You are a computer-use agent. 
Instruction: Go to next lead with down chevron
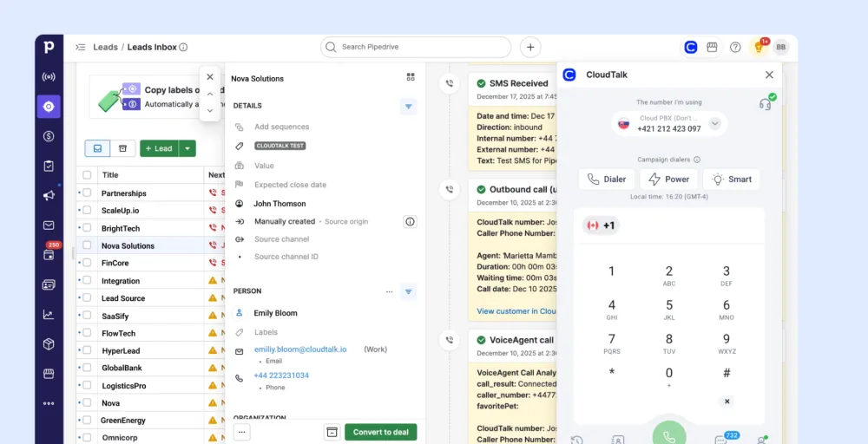coord(210,111)
